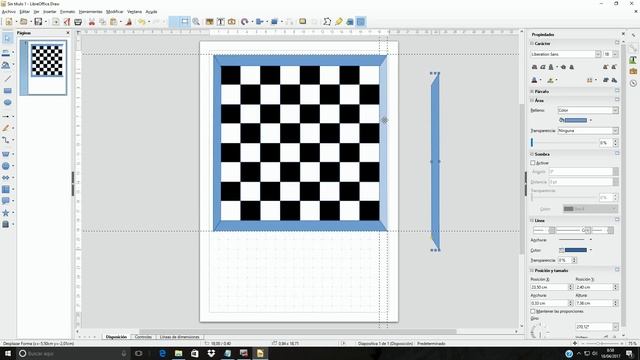
Task: Enable the Activar shadow checkbox
Action: 533,163
